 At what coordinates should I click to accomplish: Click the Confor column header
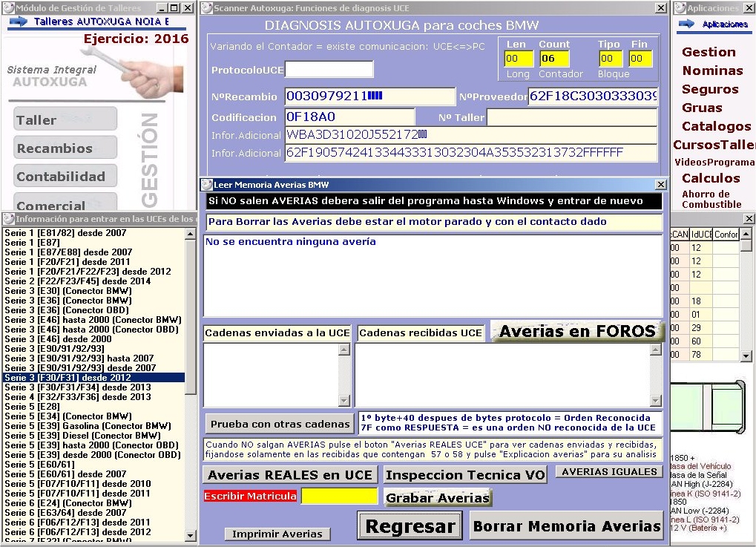click(x=726, y=235)
